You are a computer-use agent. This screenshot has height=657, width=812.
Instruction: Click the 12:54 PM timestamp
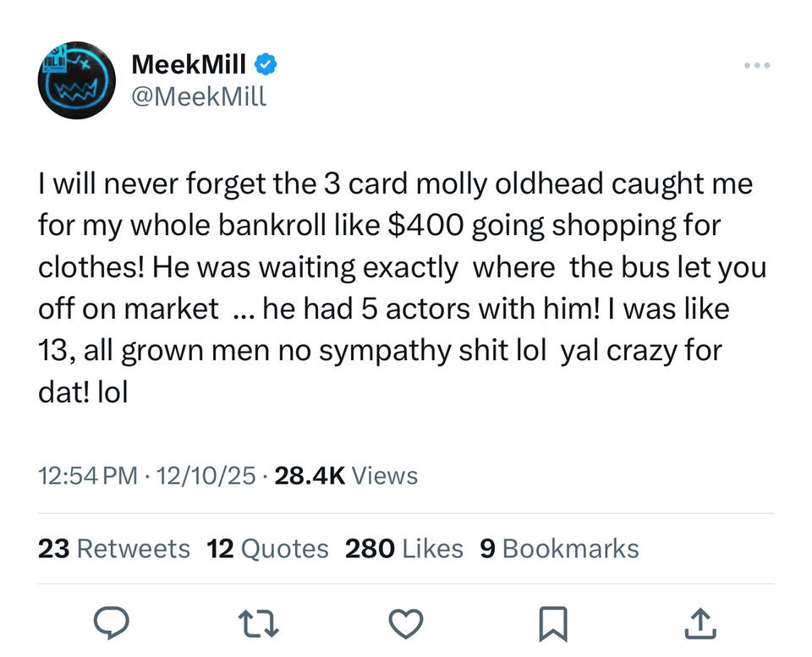pyautogui.click(x=88, y=476)
